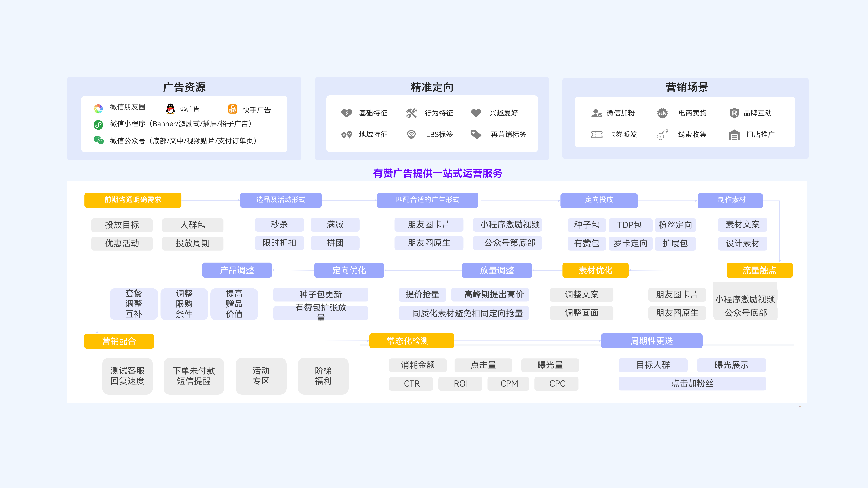Select the 套餐调整互补 tag
868x488 pixels.
[134, 304]
